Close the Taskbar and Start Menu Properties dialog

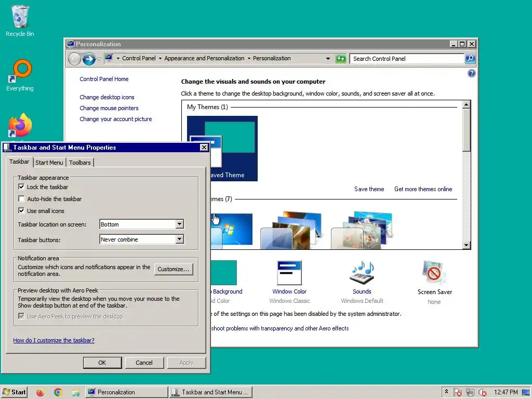pos(204,147)
